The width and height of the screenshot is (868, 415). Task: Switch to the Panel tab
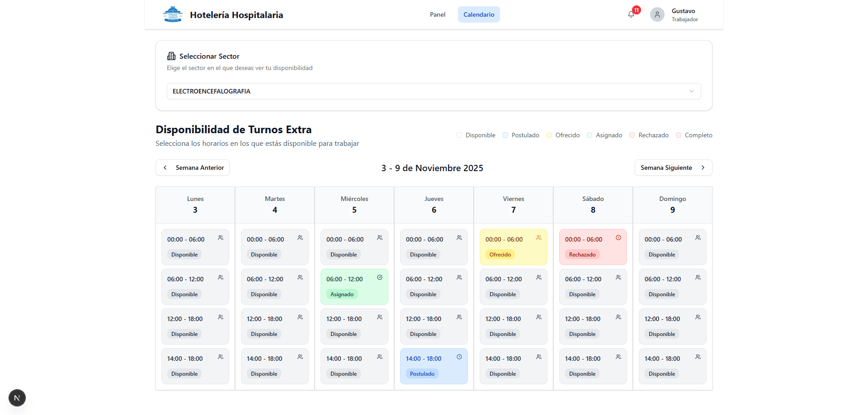437,14
